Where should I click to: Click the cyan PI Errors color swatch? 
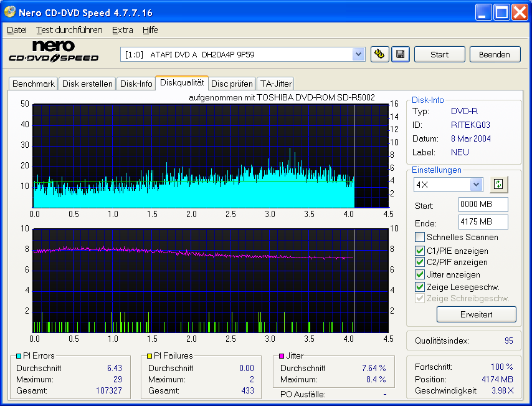coord(18,356)
